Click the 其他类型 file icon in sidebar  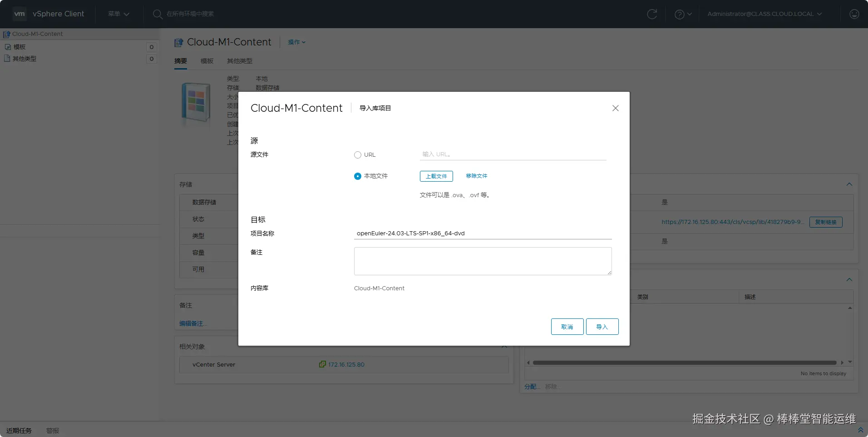click(7, 59)
